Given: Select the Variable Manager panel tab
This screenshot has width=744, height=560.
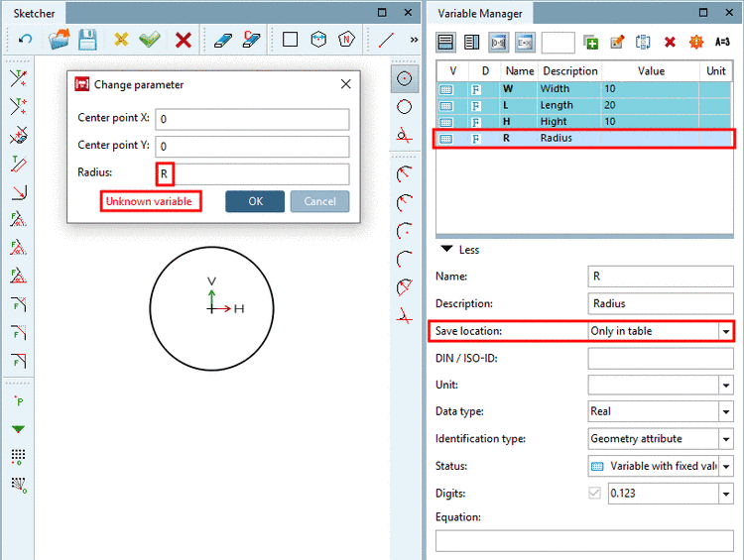Looking at the screenshot, I should click(x=480, y=13).
